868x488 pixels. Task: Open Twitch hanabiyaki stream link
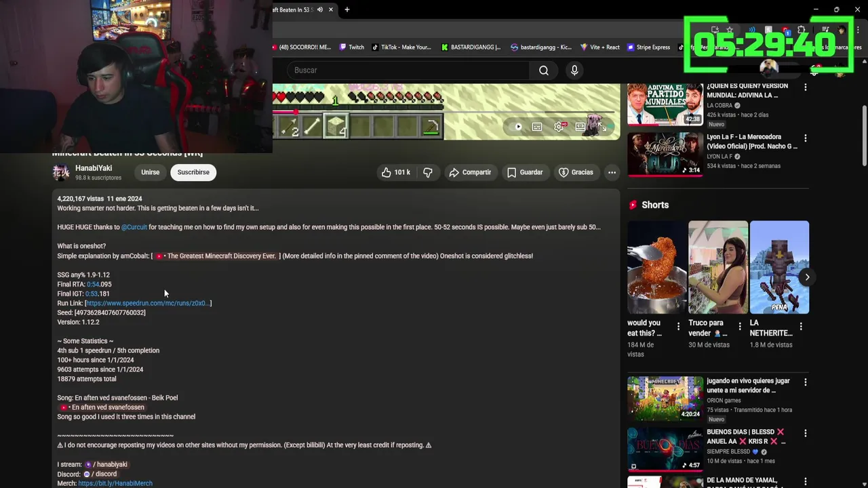(106, 464)
